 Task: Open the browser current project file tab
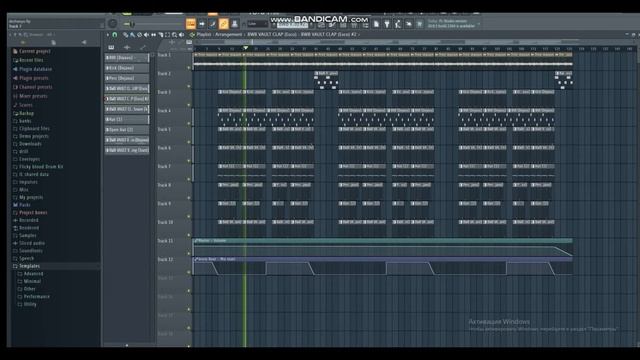53,42
